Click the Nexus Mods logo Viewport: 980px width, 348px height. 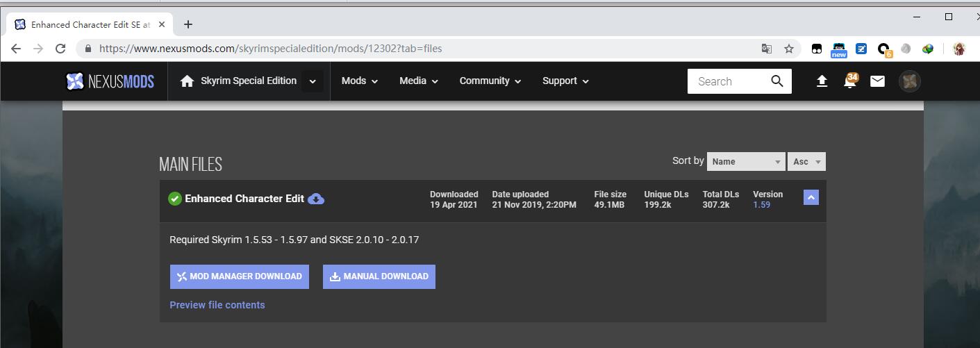click(110, 81)
